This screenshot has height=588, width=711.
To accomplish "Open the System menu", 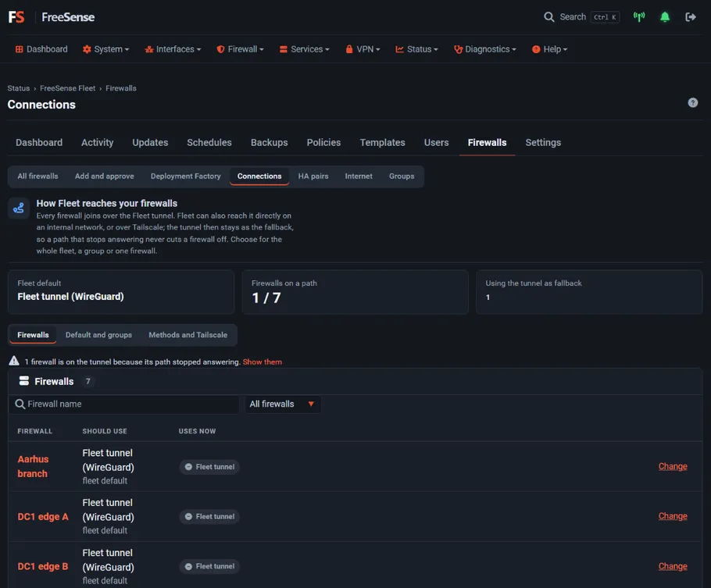I will click(105, 49).
